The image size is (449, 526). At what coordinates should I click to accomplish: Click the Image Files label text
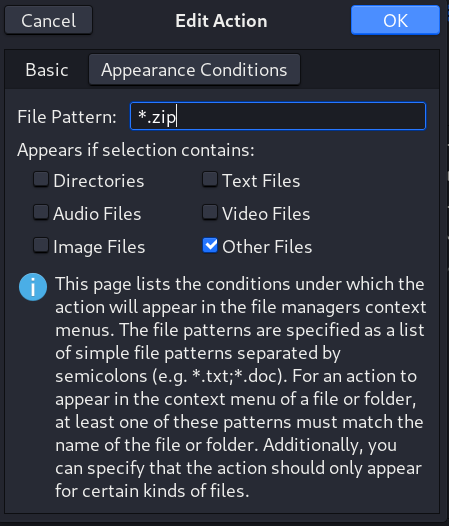(x=99, y=247)
